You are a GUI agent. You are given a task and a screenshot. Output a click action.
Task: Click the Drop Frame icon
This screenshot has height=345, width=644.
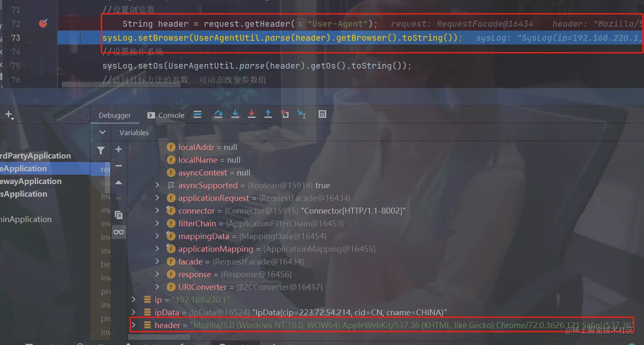point(285,114)
